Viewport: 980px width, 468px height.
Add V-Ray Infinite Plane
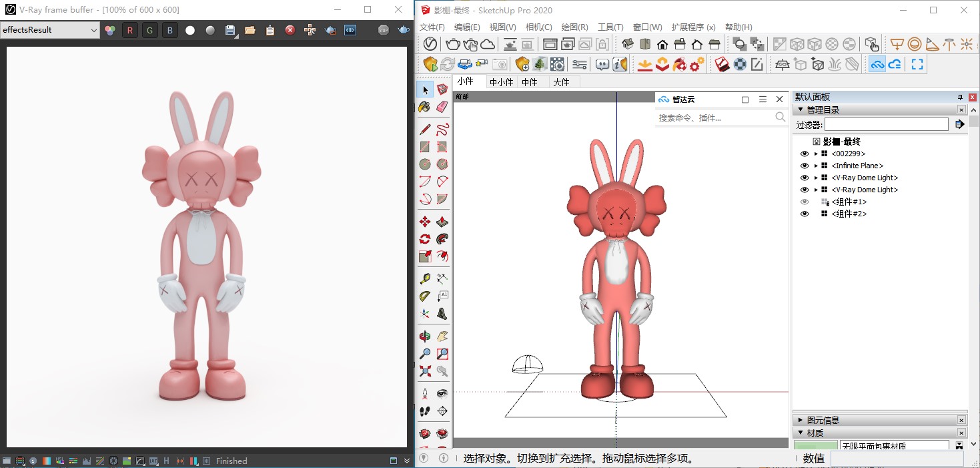pyautogui.click(x=783, y=64)
